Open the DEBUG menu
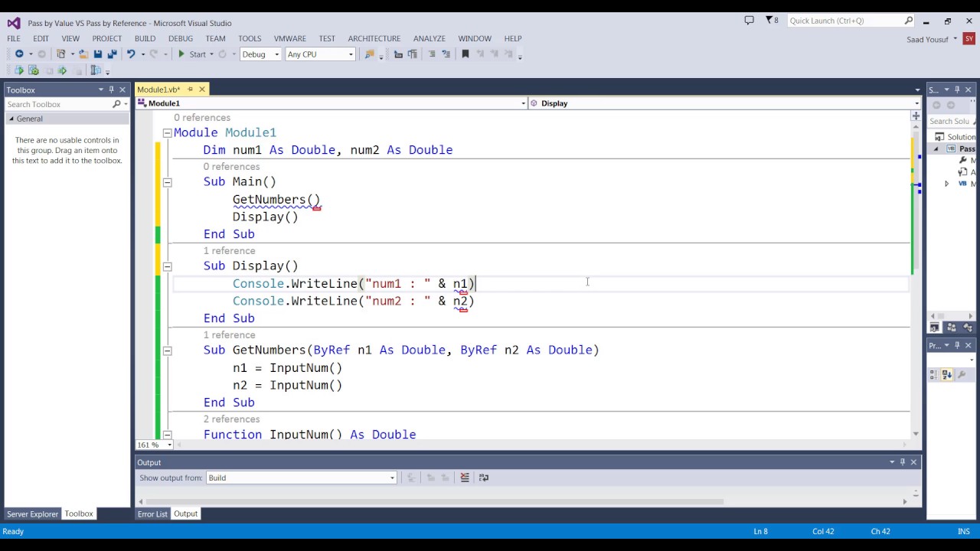This screenshot has width=980, height=551. (x=181, y=38)
